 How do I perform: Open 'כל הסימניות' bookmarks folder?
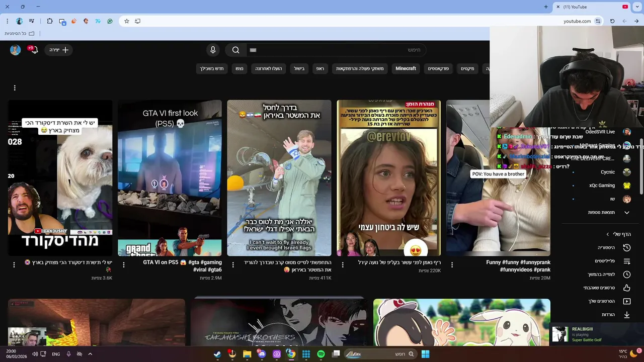(19, 33)
